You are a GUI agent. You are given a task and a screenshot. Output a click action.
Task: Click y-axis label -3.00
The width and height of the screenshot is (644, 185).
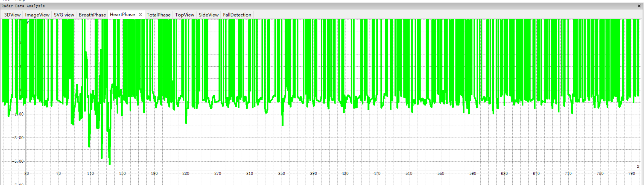point(18,138)
